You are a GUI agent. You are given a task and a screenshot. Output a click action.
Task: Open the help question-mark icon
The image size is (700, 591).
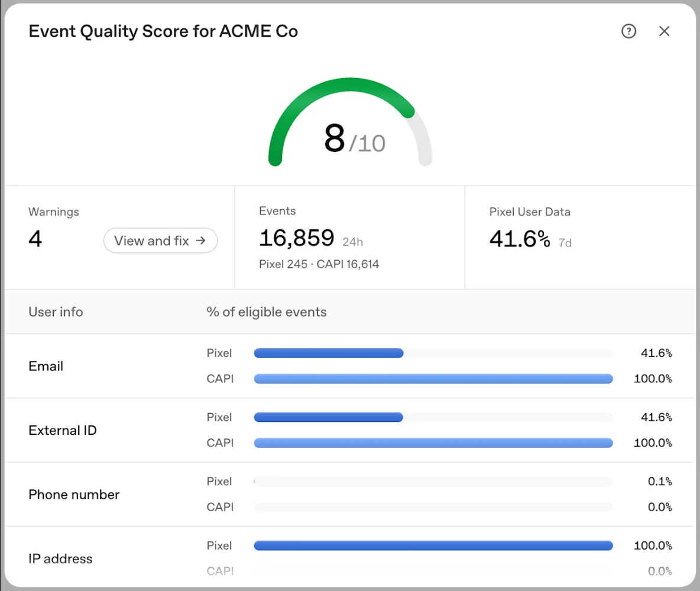tap(628, 31)
